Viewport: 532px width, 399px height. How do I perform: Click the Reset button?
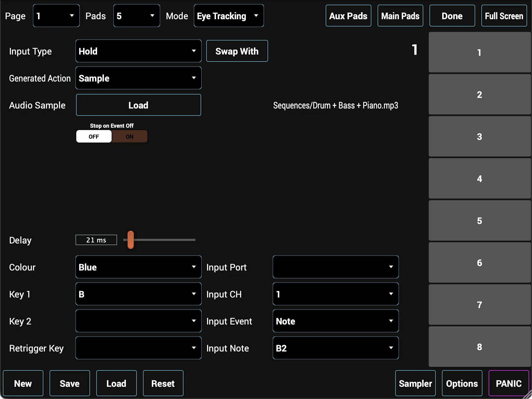point(163,383)
